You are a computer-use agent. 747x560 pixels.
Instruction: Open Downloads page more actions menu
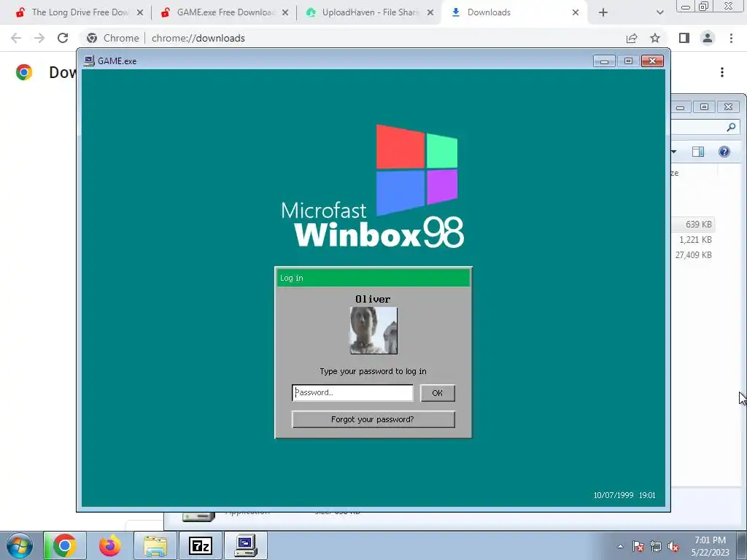[x=722, y=72]
